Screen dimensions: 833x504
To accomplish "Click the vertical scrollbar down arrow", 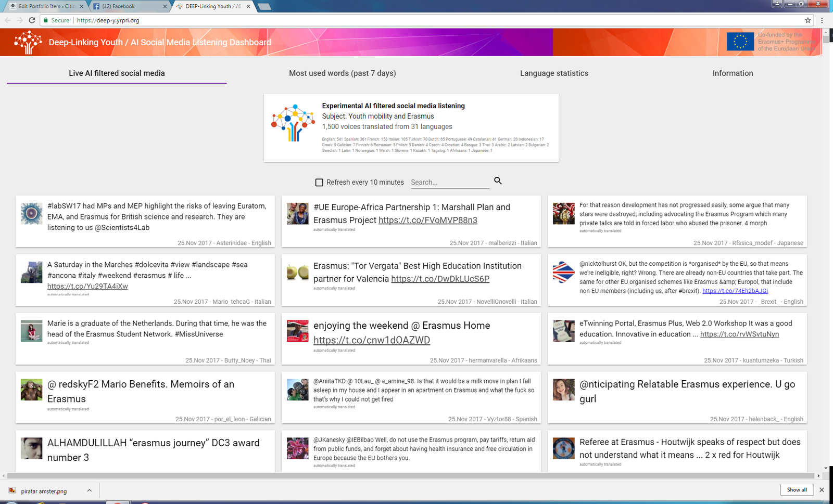I will [x=826, y=468].
